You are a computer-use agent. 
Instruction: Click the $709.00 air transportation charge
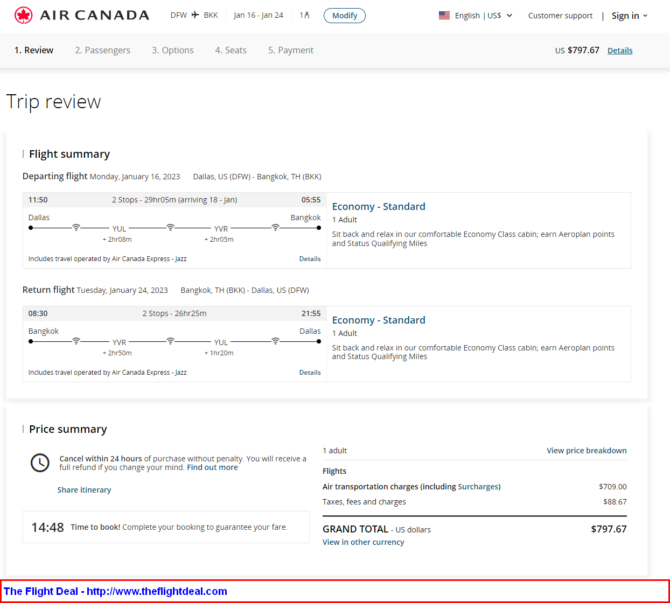coord(613,486)
